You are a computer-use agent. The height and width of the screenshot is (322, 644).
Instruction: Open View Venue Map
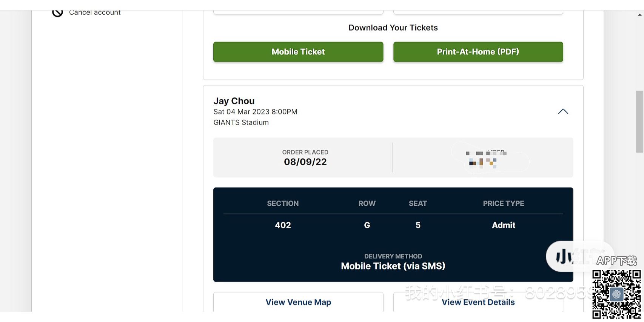[x=298, y=302]
